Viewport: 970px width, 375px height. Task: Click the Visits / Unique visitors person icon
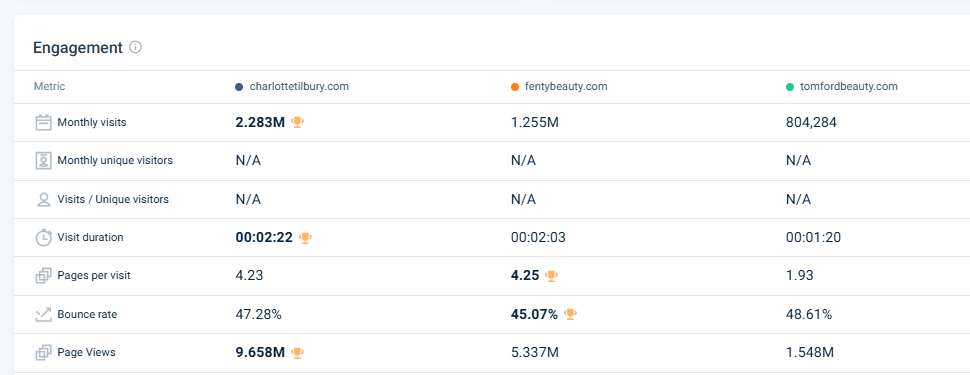click(43, 199)
